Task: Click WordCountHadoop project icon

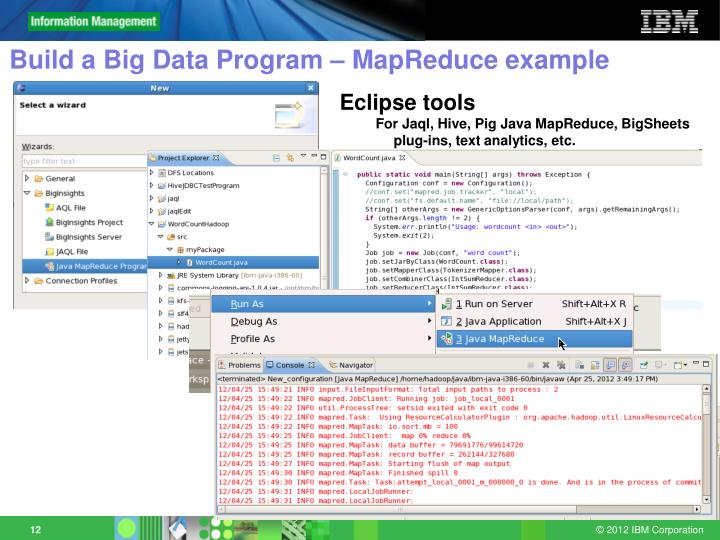Action: point(162,224)
